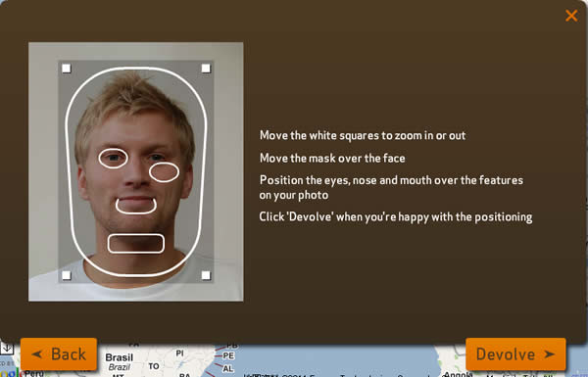Close the dialog with the orange X
The width and height of the screenshot is (588, 377).
pos(571,16)
